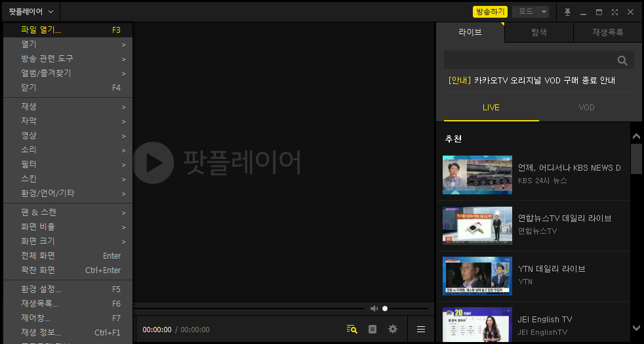Select the VOD sub-tab
This screenshot has width=644, height=344.
click(586, 108)
